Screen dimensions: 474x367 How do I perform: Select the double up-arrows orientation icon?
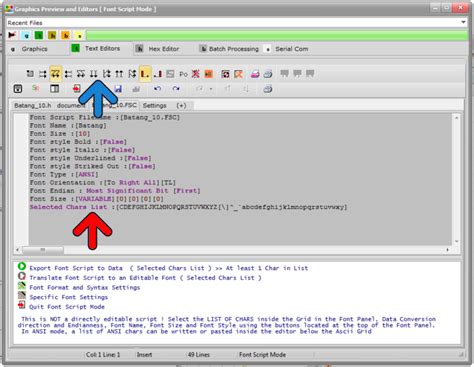119,74
